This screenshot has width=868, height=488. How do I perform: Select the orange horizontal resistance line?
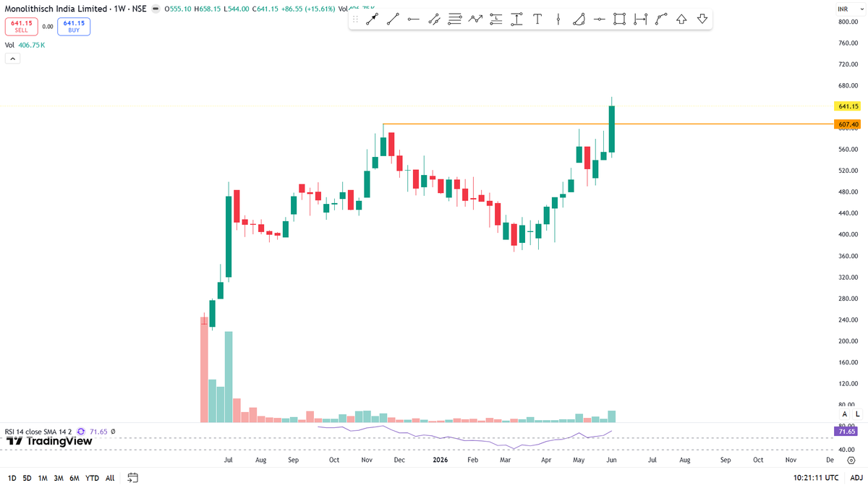608,124
